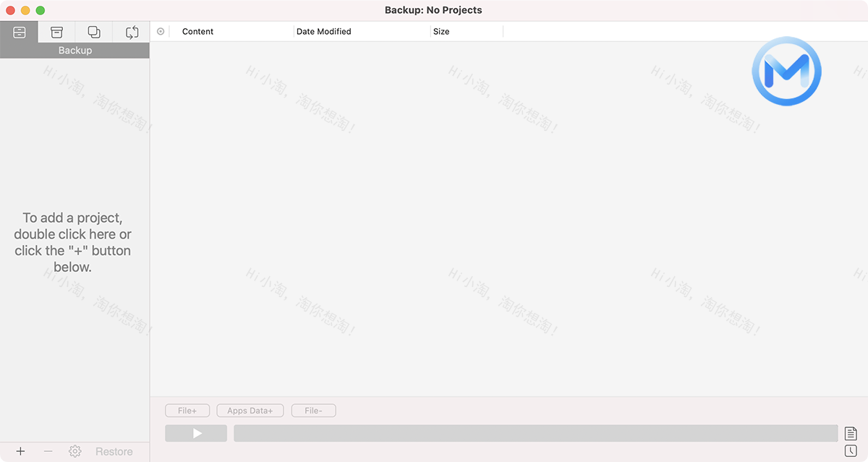Select the Clone mode icon
This screenshot has width=868, height=462.
pos(93,32)
